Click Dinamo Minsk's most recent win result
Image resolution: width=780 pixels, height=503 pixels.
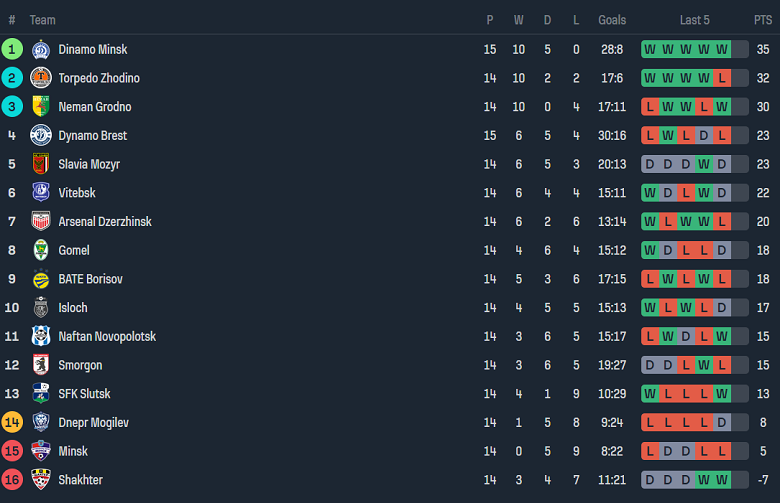click(722, 49)
